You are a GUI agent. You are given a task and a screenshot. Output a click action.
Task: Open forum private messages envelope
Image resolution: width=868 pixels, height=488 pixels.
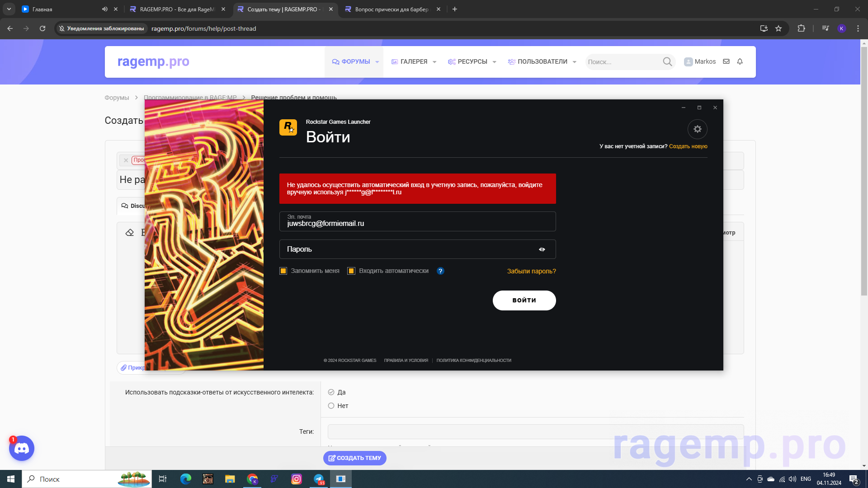coord(726,61)
